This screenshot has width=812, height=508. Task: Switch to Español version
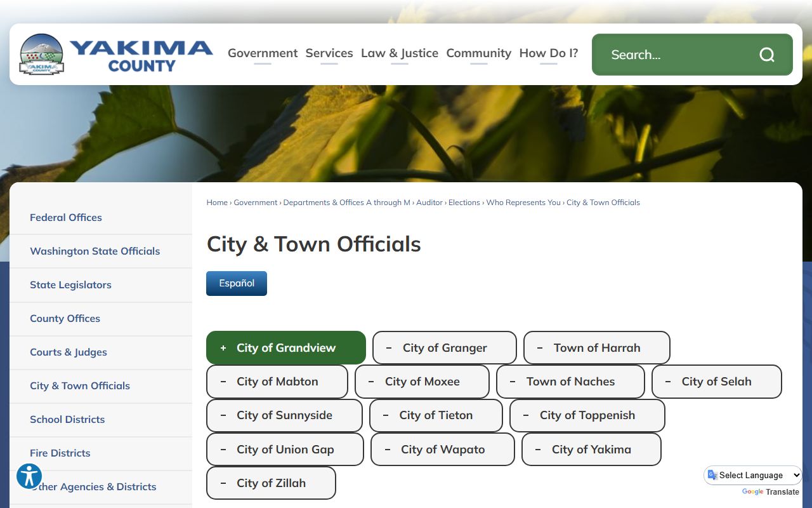coord(237,283)
